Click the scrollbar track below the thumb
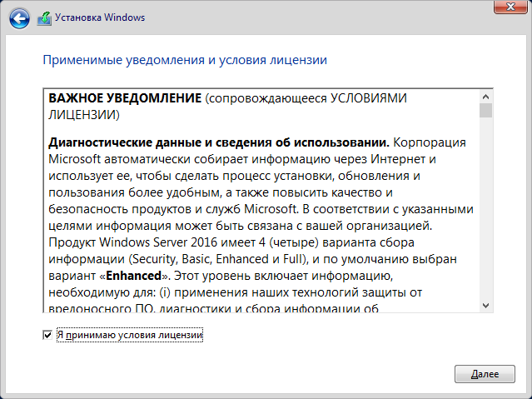 (x=485, y=208)
